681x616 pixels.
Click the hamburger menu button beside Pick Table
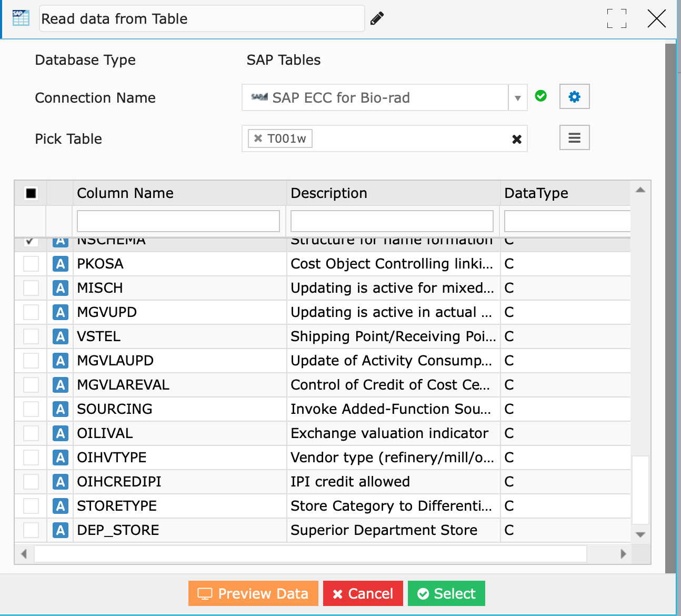pyautogui.click(x=574, y=138)
